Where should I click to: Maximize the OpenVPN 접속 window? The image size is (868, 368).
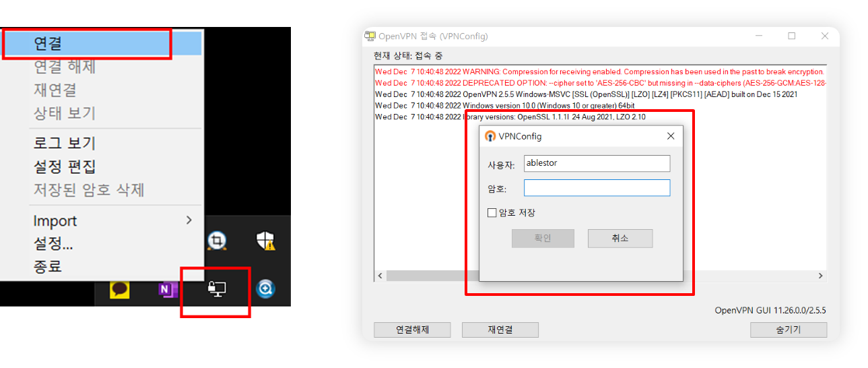pos(792,36)
